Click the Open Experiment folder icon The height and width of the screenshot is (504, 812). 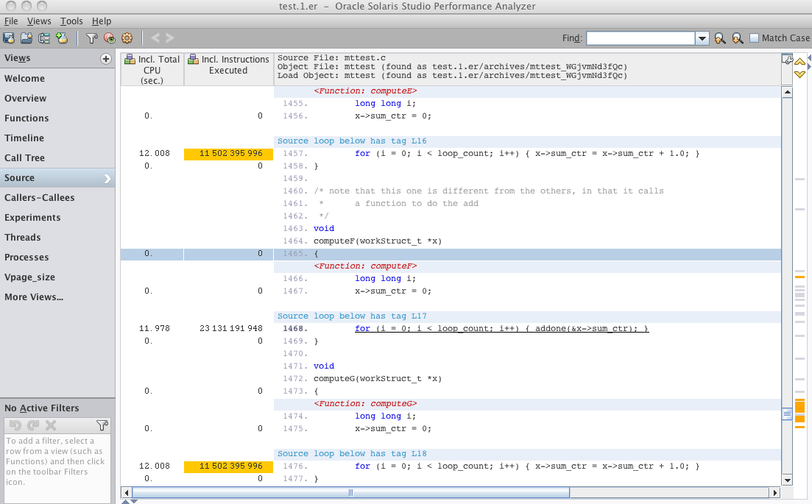[x=27, y=38]
